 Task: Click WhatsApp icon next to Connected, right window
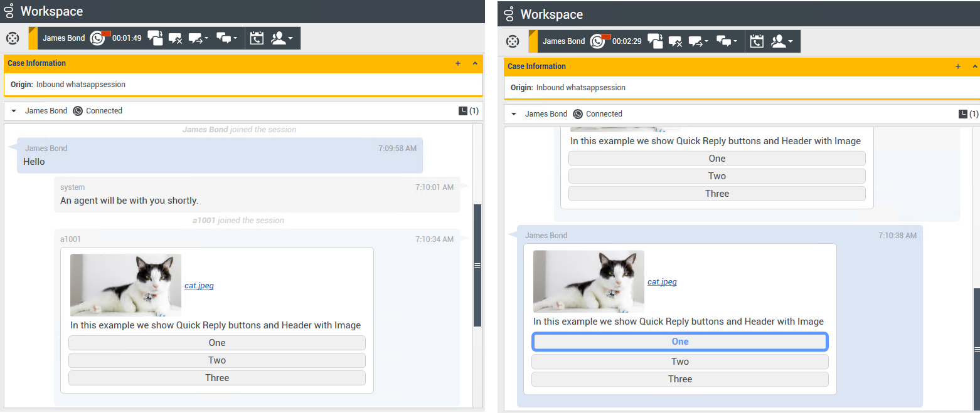pos(578,114)
